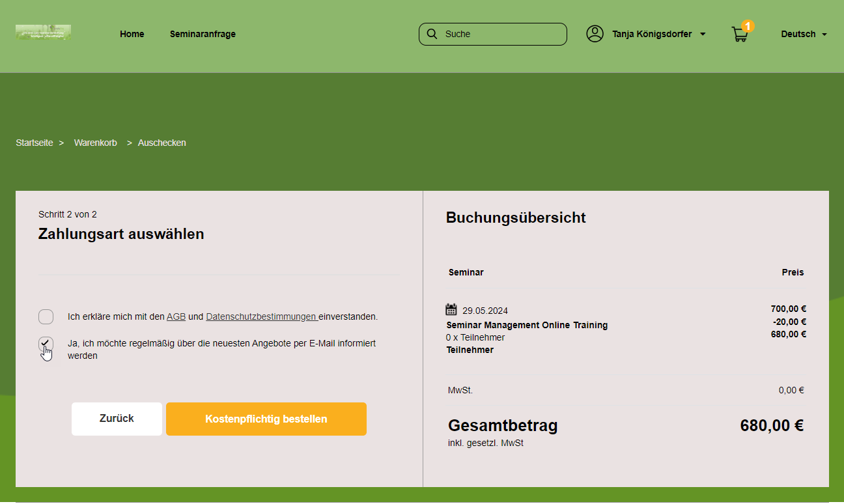Go to Home menu item
The width and height of the screenshot is (844, 504).
[x=132, y=34]
